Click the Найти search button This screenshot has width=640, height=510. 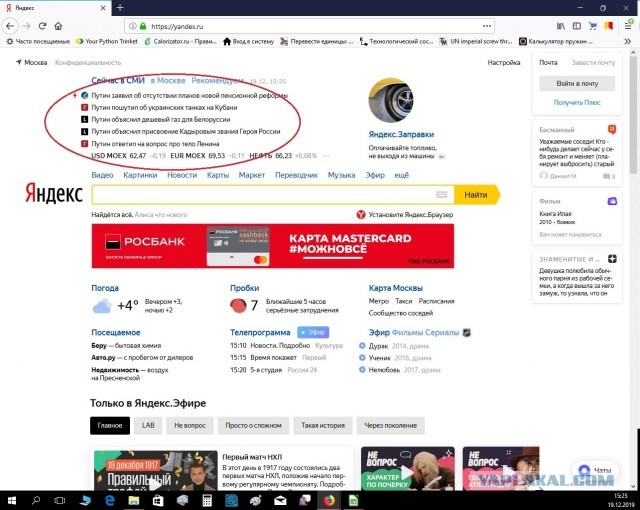tap(476, 195)
